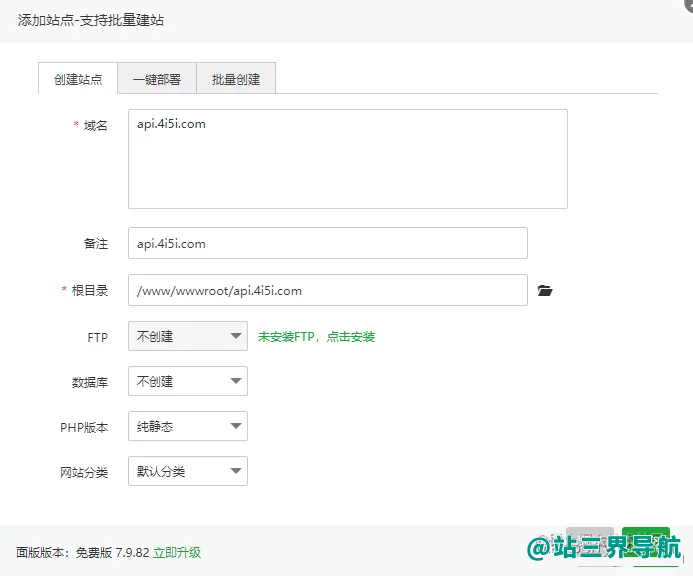This screenshot has height=576, width=693.
Task: Switch to the 创建站点 tab
Action: tap(78, 79)
